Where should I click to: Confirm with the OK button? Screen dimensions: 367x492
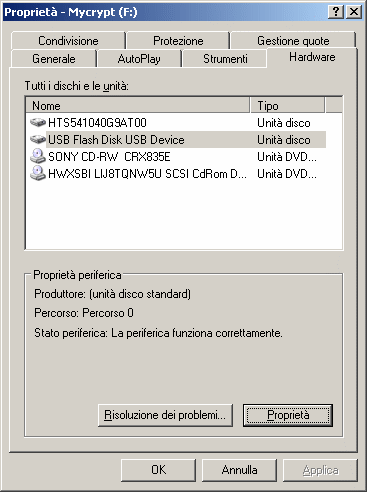point(158,470)
